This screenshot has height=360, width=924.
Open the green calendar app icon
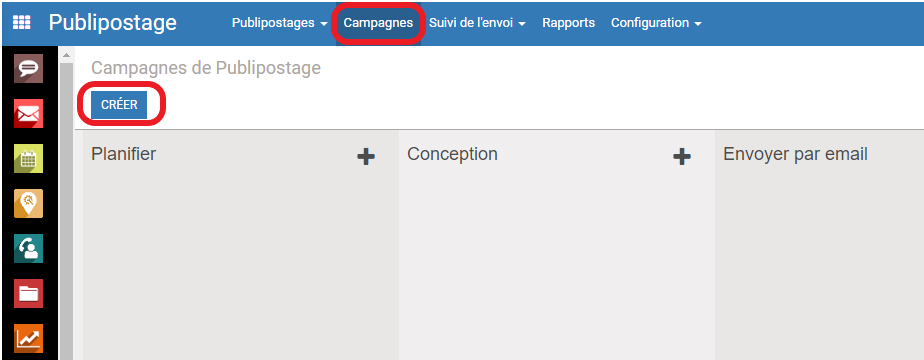(x=28, y=158)
